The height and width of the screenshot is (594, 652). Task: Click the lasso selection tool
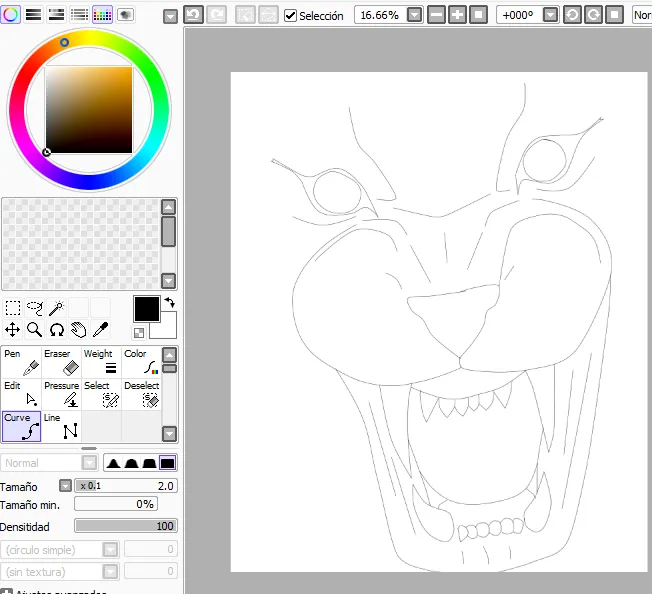[34, 308]
